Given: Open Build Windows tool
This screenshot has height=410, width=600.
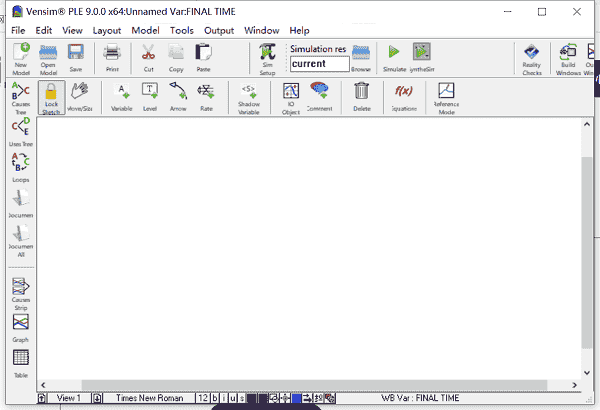Looking at the screenshot, I should pos(568,59).
